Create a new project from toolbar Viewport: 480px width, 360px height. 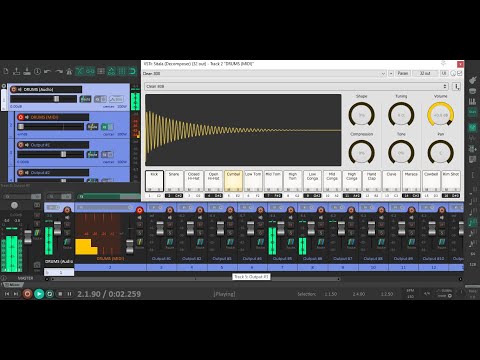(x=6, y=71)
